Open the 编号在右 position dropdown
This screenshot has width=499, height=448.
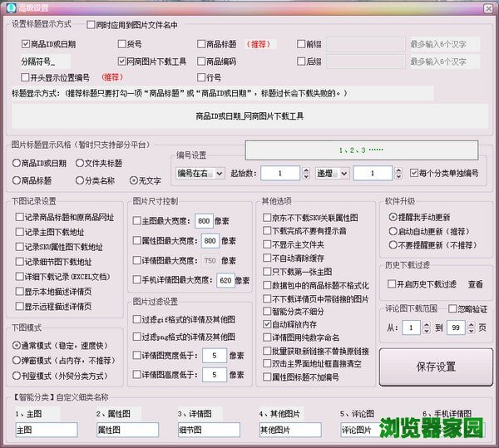[x=218, y=174]
